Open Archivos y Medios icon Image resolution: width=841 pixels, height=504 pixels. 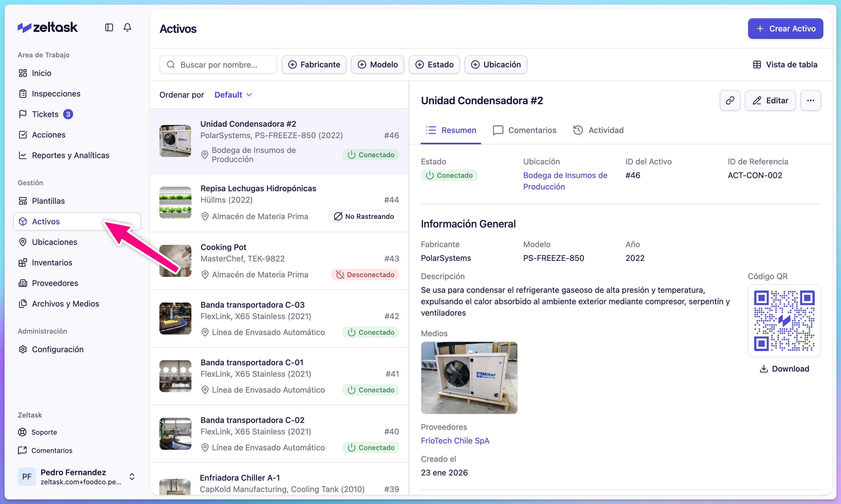[23, 304]
